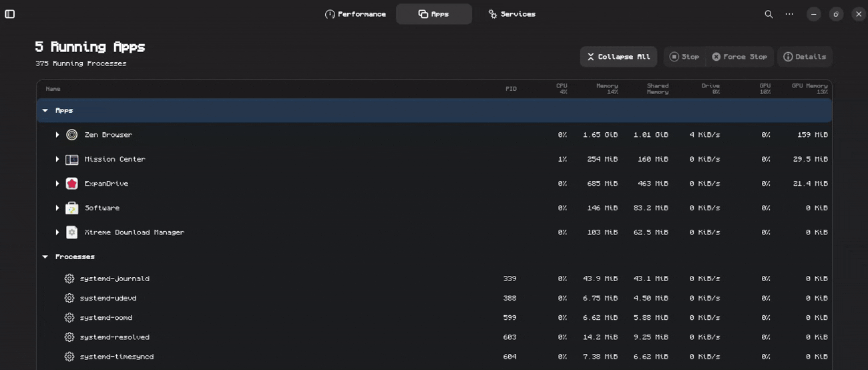Collapse the Apps section group
This screenshot has height=370, width=868.
pyautogui.click(x=45, y=110)
